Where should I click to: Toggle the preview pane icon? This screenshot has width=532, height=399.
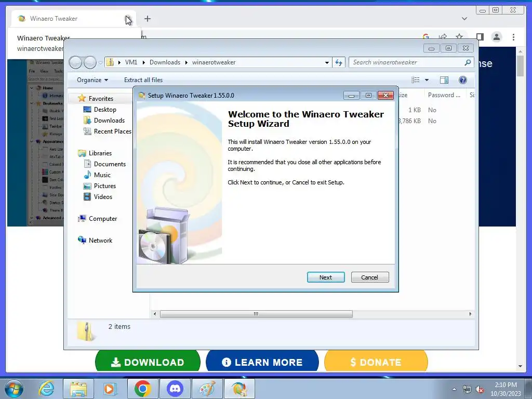point(444,79)
